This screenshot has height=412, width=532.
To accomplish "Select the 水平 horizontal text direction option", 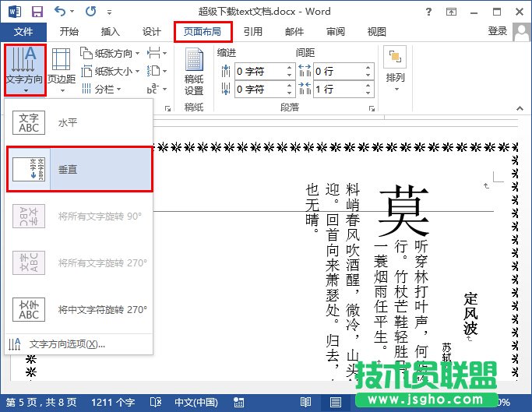I will (x=79, y=123).
